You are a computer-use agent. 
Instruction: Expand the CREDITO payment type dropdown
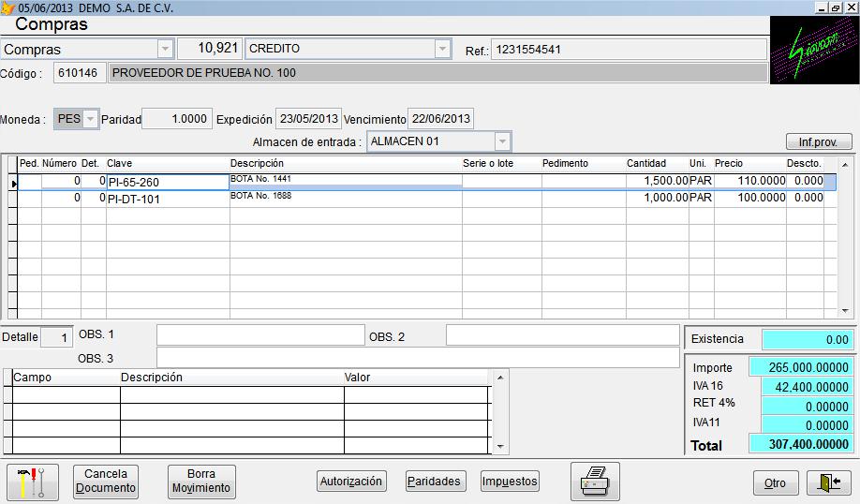442,49
